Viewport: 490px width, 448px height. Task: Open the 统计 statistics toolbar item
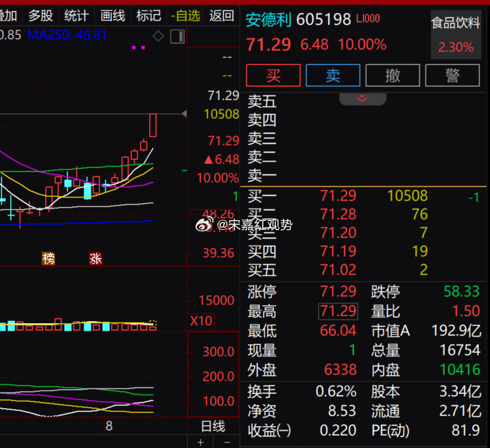77,15
